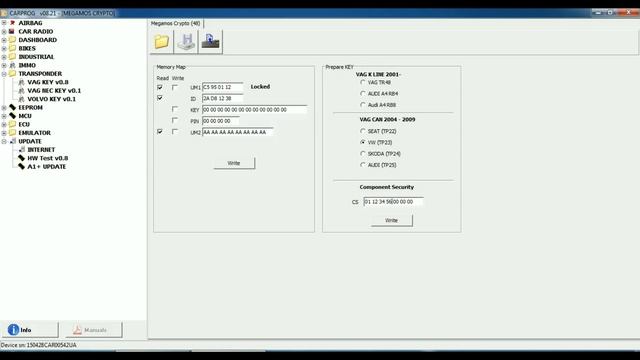Click the INDUSTRIAL folder icon
The height and width of the screenshot is (360, 640).
click(12, 57)
